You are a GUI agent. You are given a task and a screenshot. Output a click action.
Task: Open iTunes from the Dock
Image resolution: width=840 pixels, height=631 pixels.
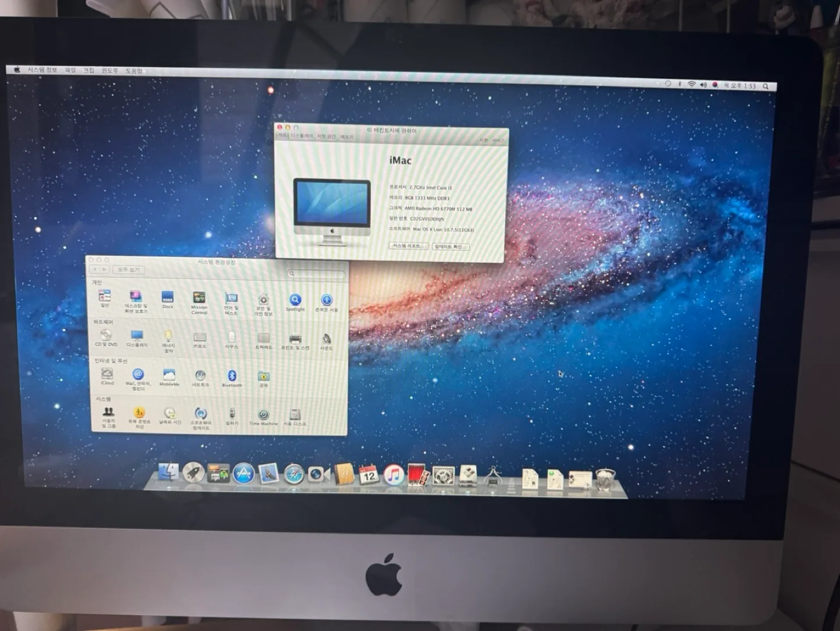394,476
